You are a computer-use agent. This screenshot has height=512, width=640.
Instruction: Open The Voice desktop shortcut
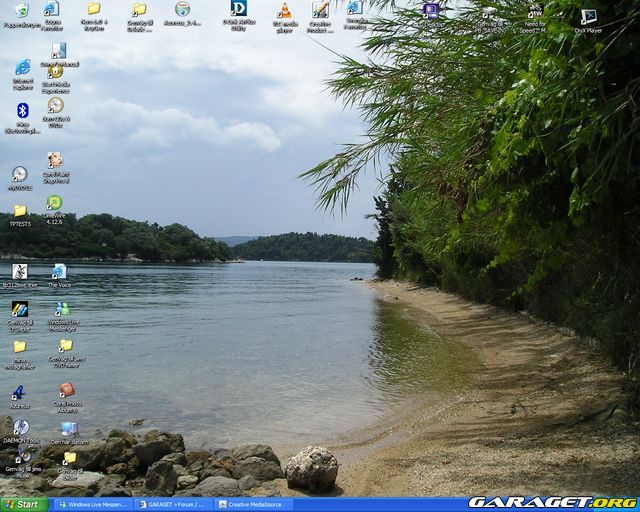[x=59, y=272]
